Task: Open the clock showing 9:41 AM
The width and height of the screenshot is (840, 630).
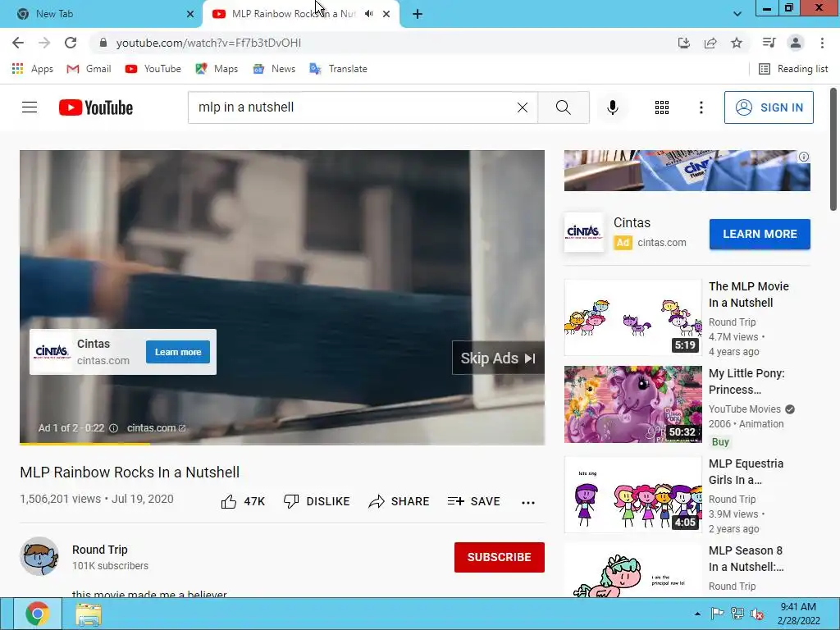Action: click(x=798, y=614)
